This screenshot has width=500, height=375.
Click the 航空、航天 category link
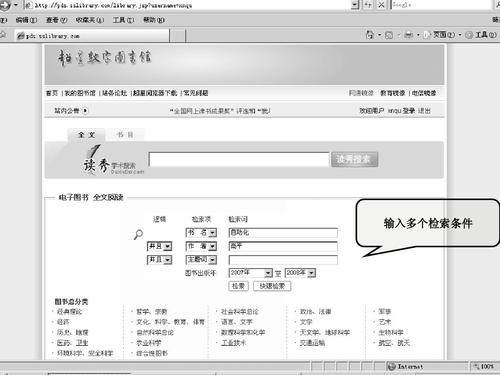click(394, 343)
